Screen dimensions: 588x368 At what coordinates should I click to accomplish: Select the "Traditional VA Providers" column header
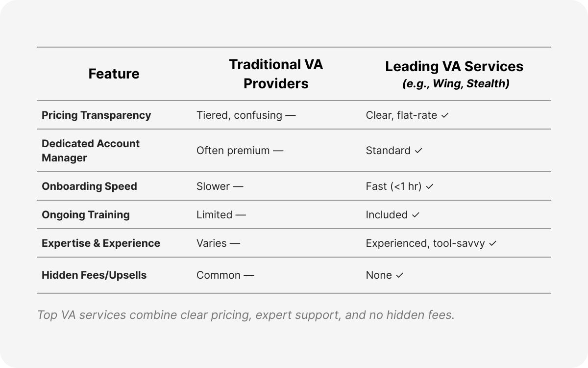point(276,74)
